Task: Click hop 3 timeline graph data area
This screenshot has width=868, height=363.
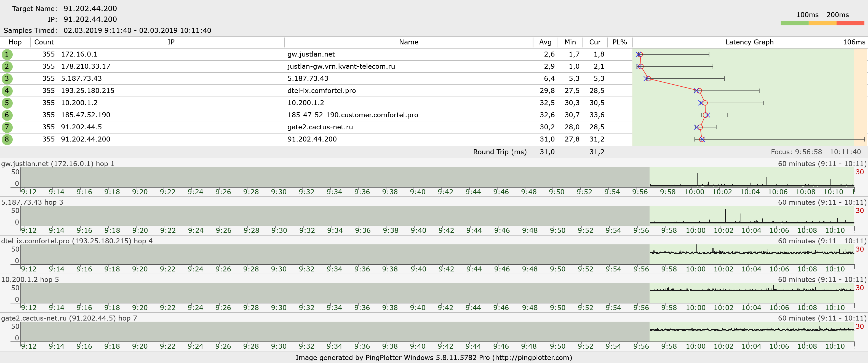Action: pyautogui.click(x=752, y=216)
